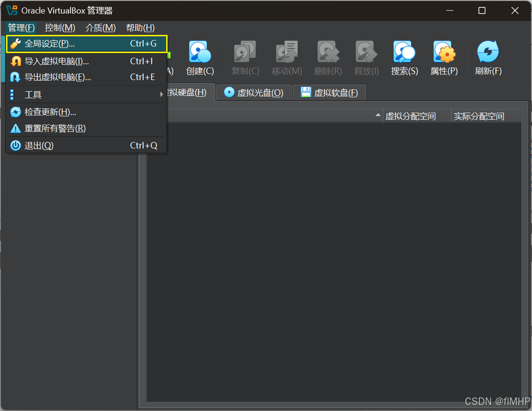Viewport: 532px width, 411px height.
Task: Open the Properties (属性) gear icon
Action: click(x=444, y=52)
